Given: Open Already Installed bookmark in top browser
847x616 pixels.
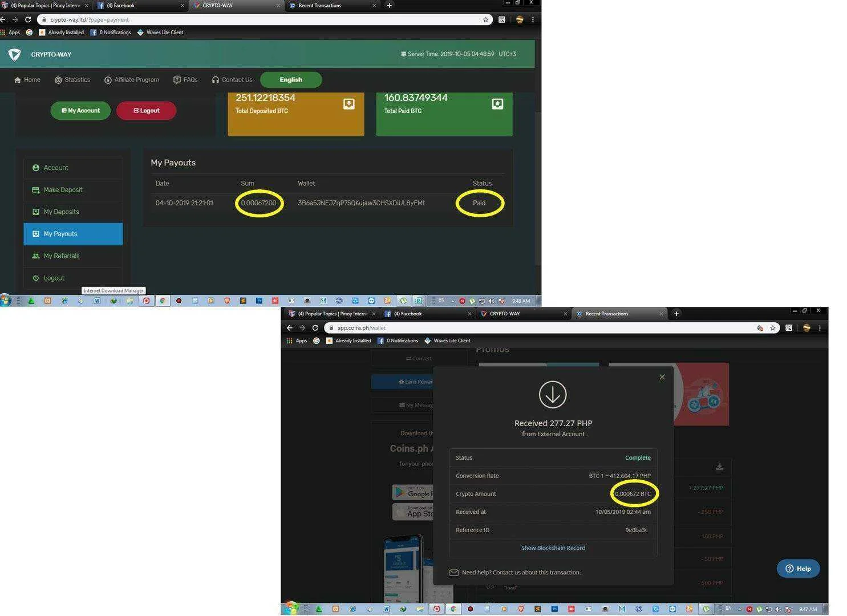Looking at the screenshot, I should click(x=61, y=33).
